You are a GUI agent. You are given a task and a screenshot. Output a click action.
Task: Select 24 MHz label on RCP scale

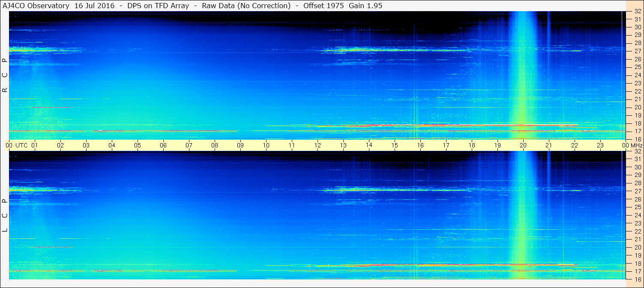(637, 75)
